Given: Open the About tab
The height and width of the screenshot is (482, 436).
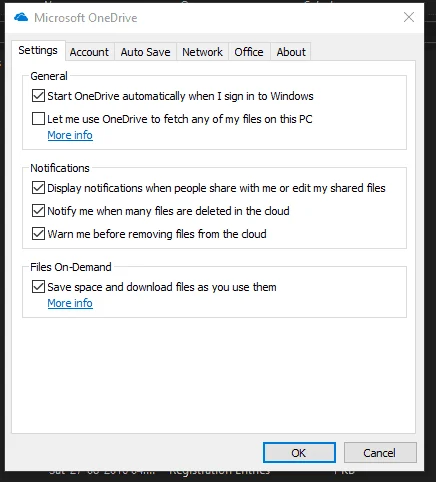Looking at the screenshot, I should 291,52.
